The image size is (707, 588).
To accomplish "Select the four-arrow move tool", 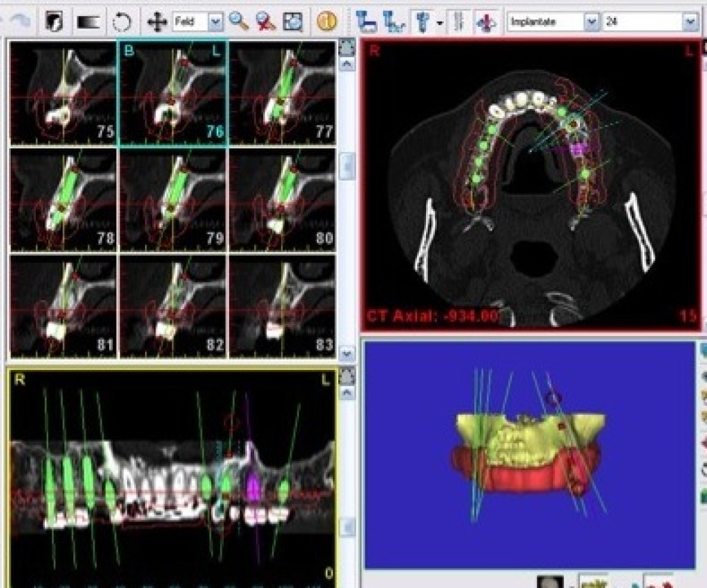I will pyautogui.click(x=157, y=21).
